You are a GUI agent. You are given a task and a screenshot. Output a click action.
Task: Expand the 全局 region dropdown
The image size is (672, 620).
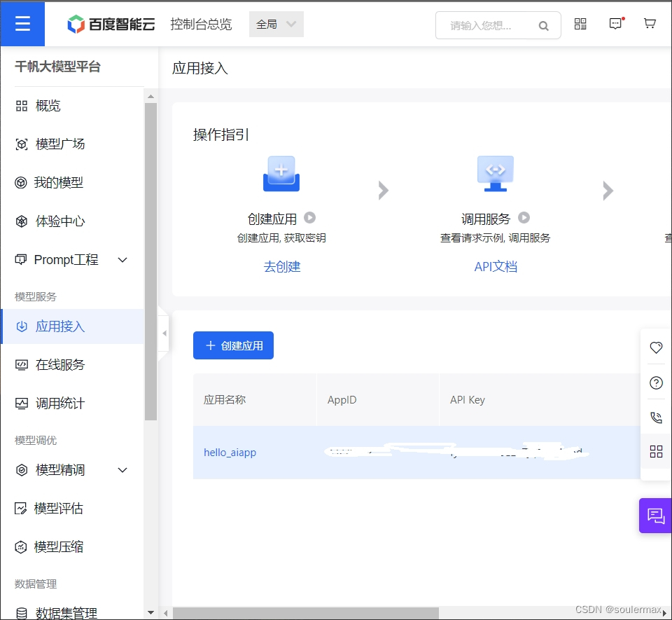[276, 24]
